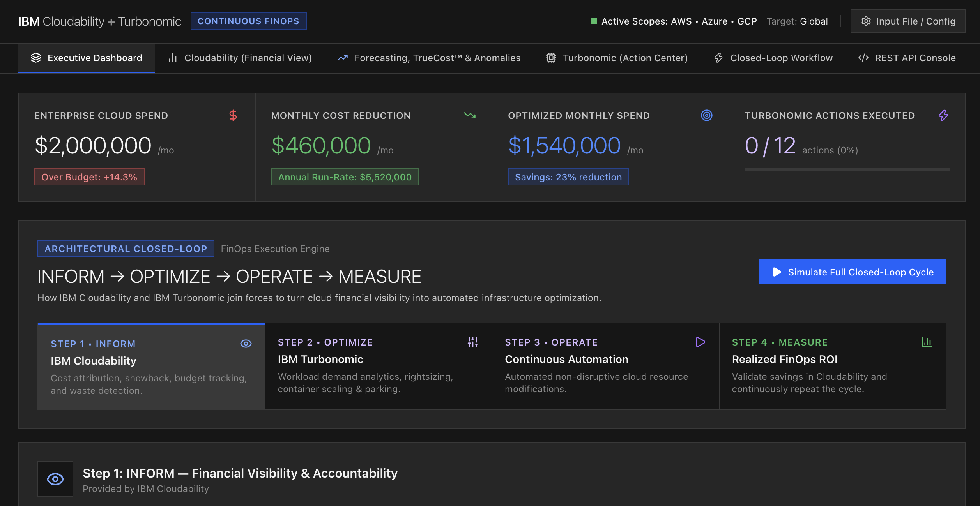Click the bar chart icon on Cloudability tab

173,58
